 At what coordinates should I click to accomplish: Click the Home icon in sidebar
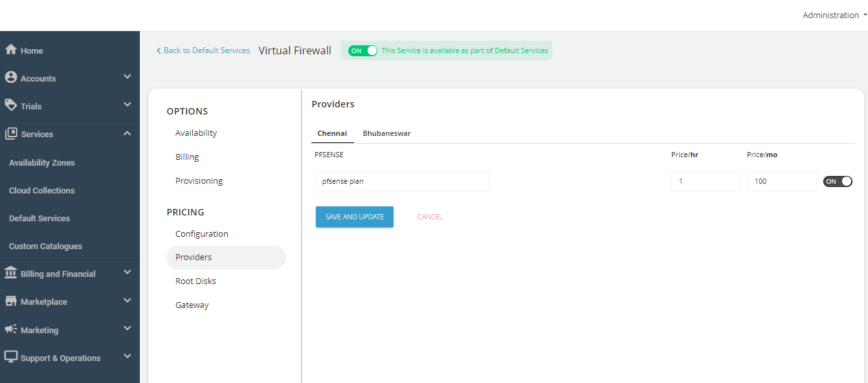click(10, 49)
